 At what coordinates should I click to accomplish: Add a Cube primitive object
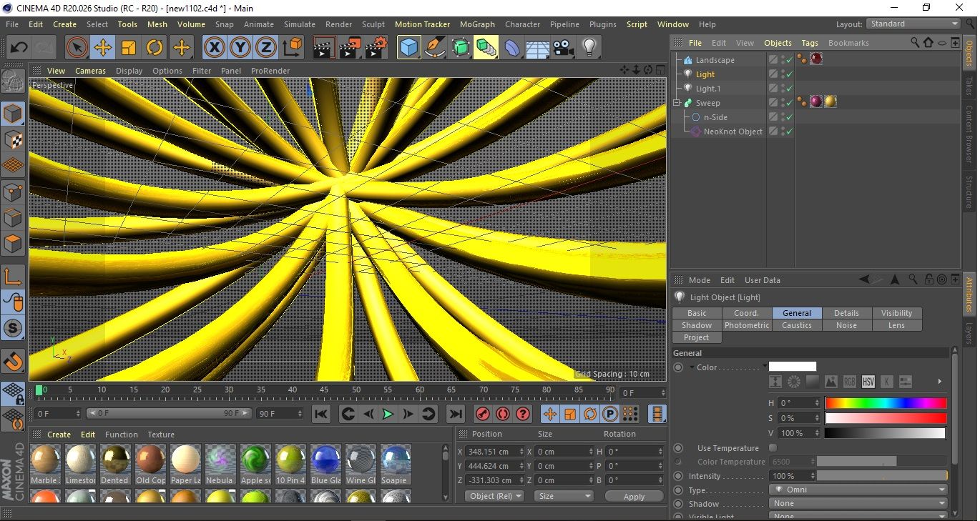coord(409,48)
